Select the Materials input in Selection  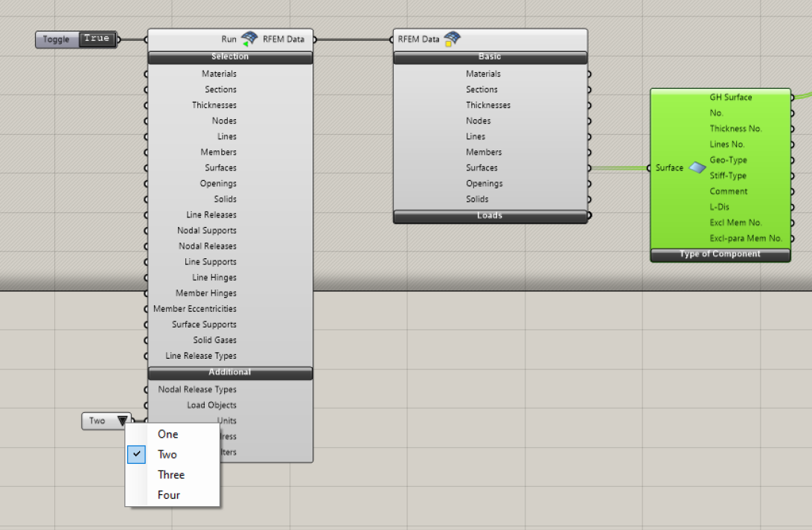point(219,74)
